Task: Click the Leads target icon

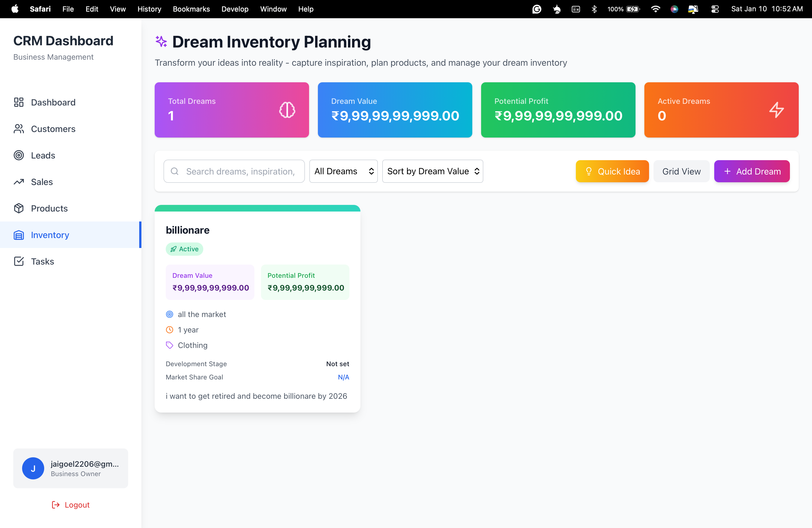Action: (19, 155)
